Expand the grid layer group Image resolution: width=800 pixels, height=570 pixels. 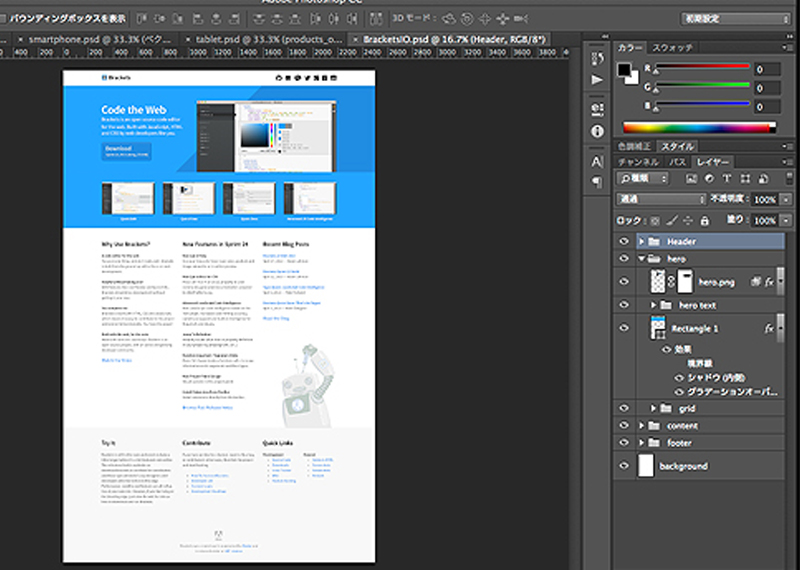tap(653, 408)
